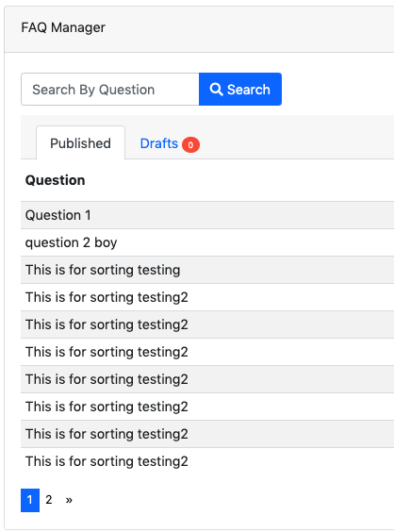Select the third 'sorting testing2' row

click(x=207, y=352)
